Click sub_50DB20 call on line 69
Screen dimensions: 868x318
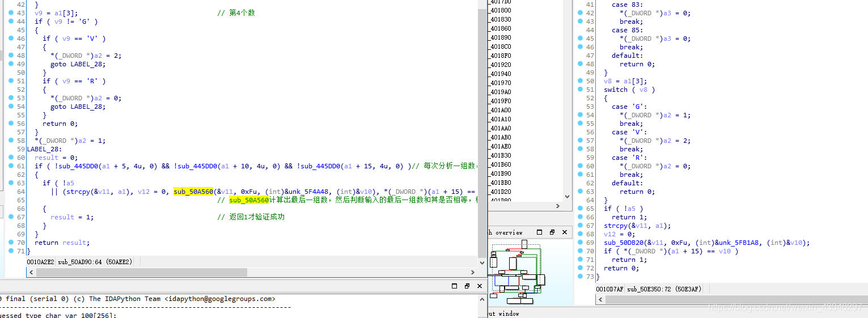[624, 242]
